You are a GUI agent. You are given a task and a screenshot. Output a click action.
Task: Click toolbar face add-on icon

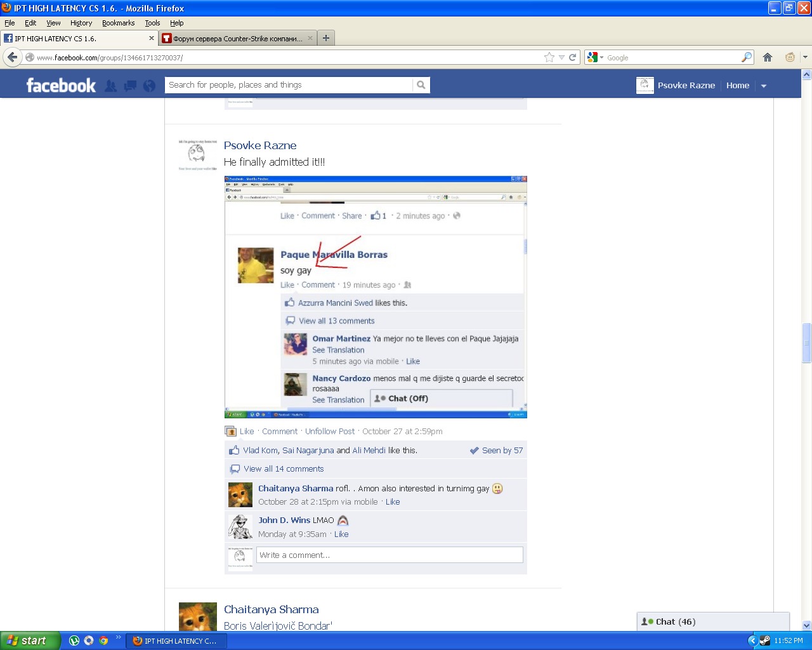(x=790, y=57)
